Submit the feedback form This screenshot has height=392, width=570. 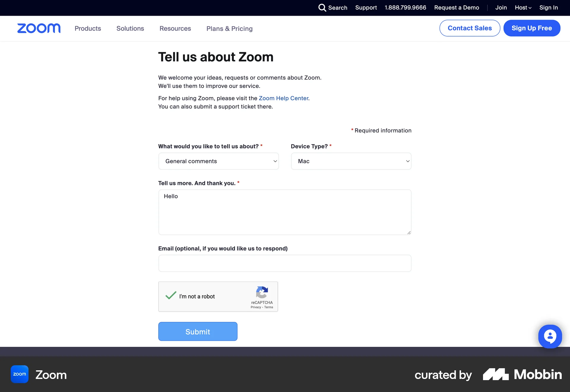(198, 331)
